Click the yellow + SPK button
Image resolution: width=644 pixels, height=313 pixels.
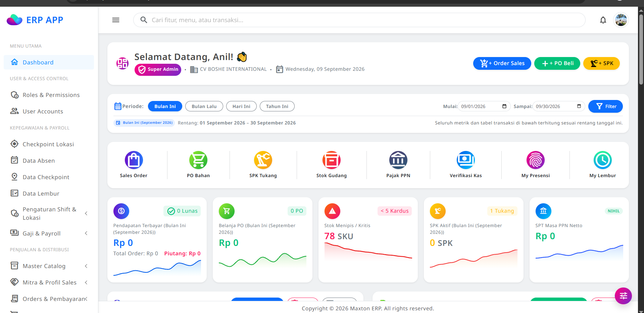[601, 63]
